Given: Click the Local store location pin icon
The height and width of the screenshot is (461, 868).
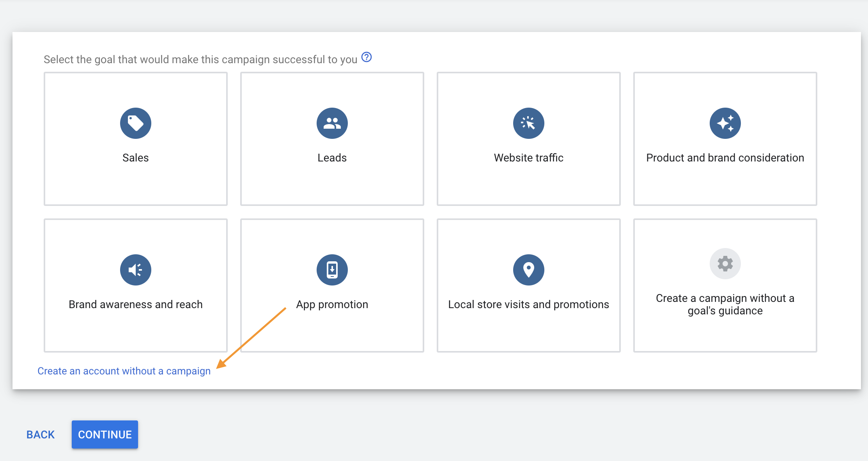Looking at the screenshot, I should point(528,270).
